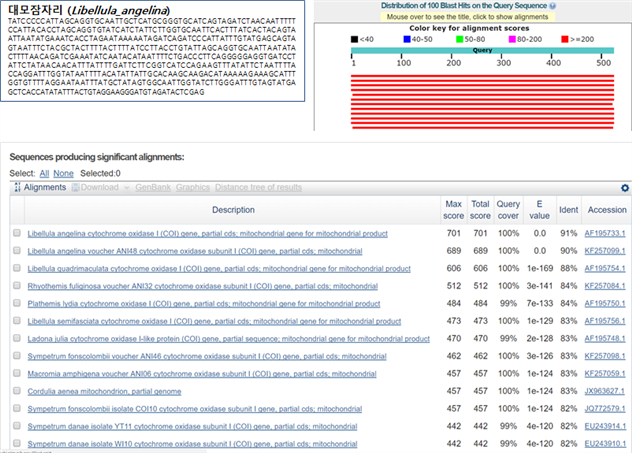The image size is (632, 453).
Task: Open the Libellula quadrimaculata description link
Action: click(219, 269)
